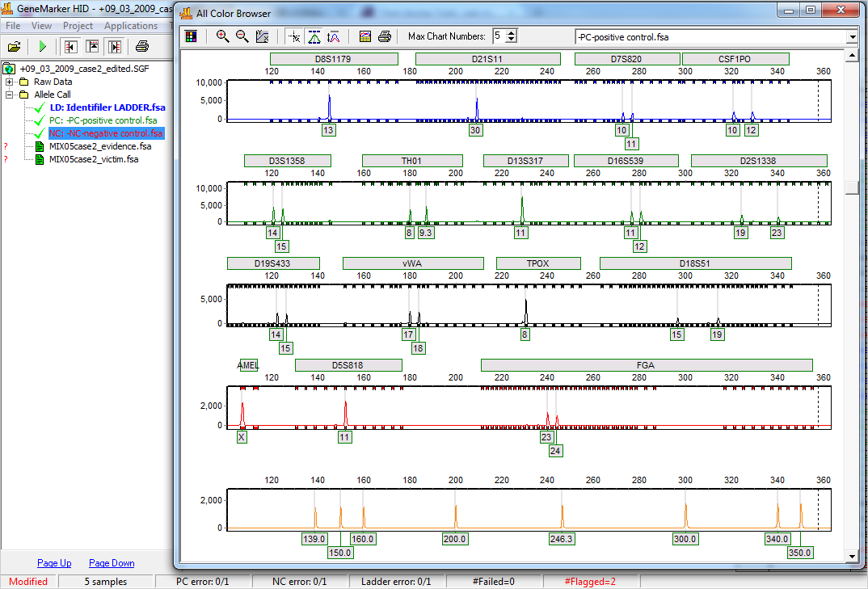Select the D18S51 marker label
The image size is (868, 589).
[695, 263]
